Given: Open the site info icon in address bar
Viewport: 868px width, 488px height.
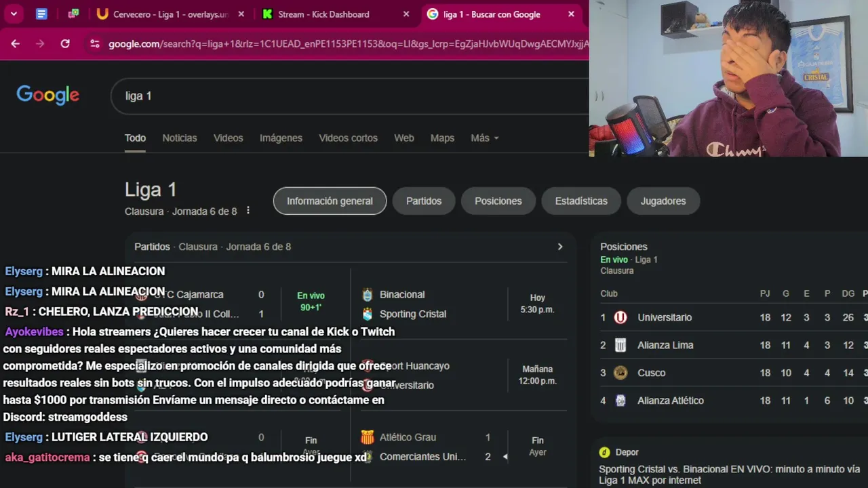Looking at the screenshot, I should (x=94, y=43).
